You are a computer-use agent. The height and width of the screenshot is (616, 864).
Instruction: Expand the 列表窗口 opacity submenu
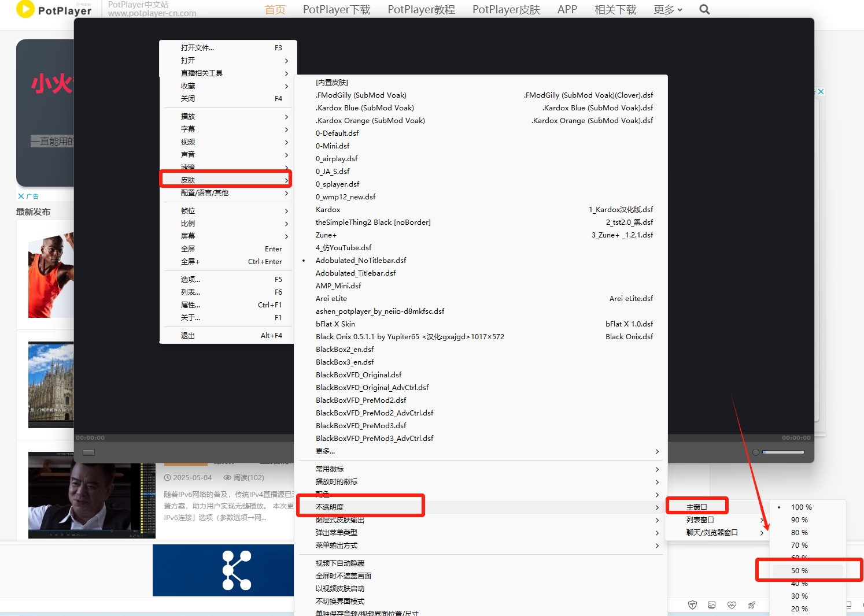(717, 520)
